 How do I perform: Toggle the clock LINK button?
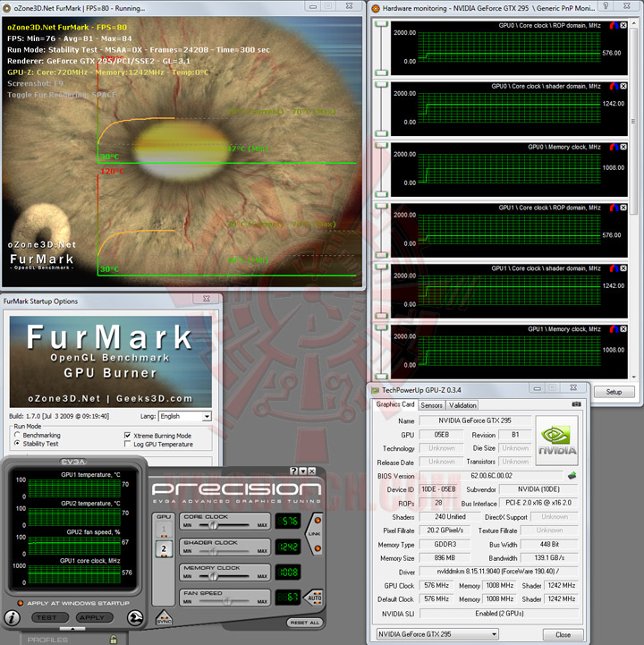(x=315, y=533)
